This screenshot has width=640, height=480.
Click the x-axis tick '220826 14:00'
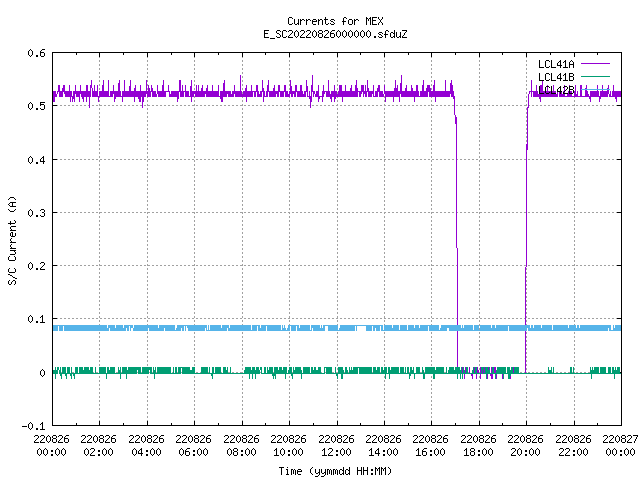(x=383, y=445)
